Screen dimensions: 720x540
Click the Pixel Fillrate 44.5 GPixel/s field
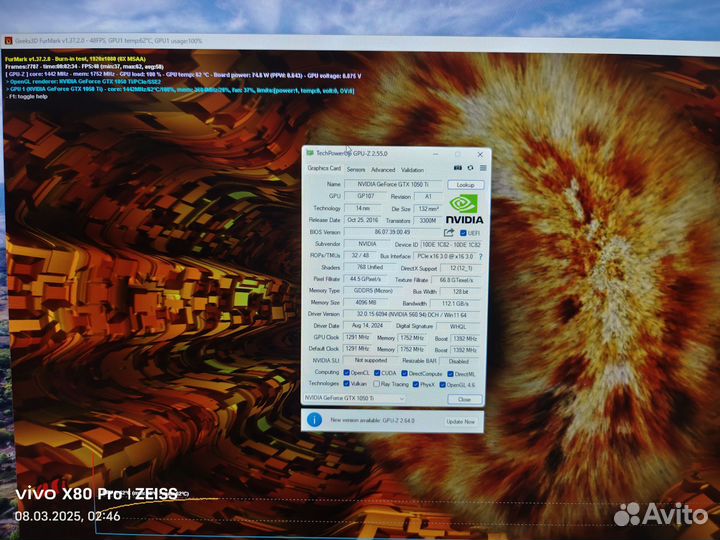click(x=366, y=279)
